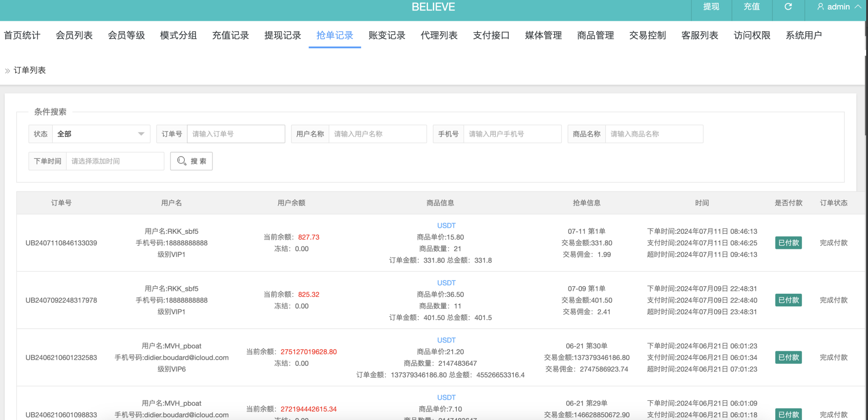Open the 状态 dropdown showing 全部
Image resolution: width=868 pixels, height=420 pixels.
point(101,134)
